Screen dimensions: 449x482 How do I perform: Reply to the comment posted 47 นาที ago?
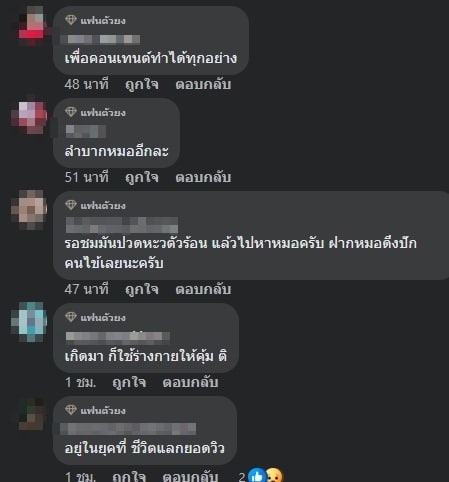pos(203,289)
